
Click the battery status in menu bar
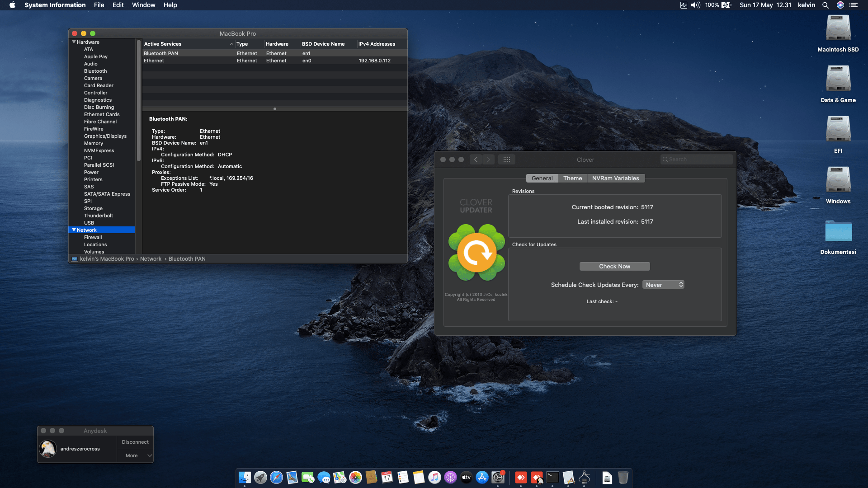click(718, 5)
